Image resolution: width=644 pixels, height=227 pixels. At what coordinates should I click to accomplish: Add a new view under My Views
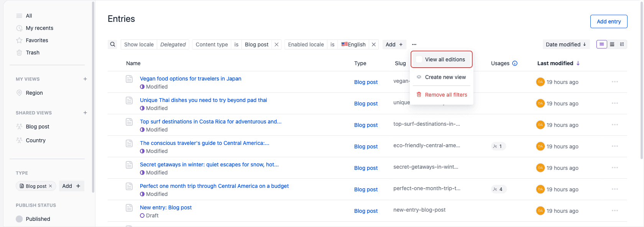point(85,79)
